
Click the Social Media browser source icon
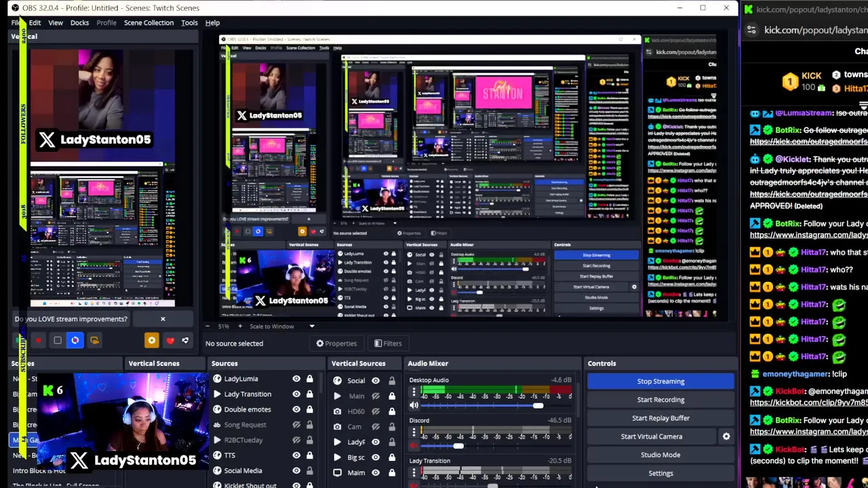[217, 470]
